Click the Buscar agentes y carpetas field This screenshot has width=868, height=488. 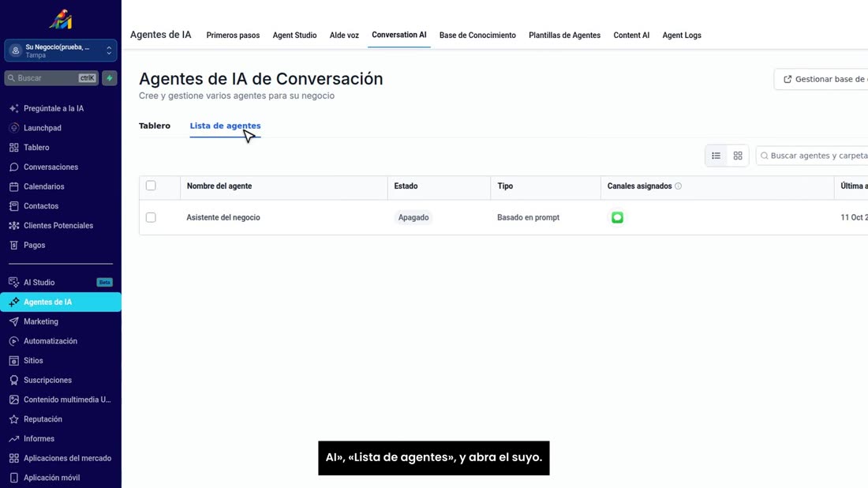812,156
